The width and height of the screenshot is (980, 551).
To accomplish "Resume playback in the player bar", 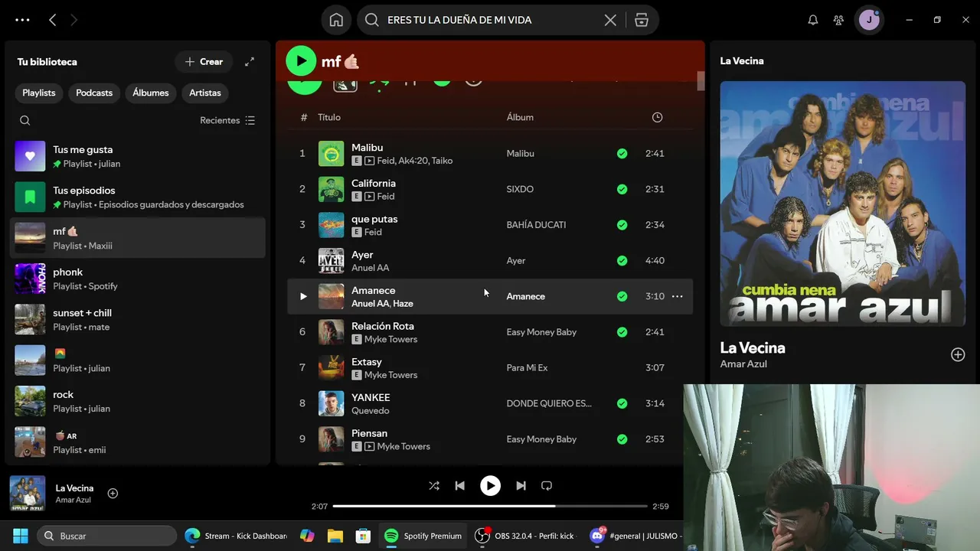I will coord(490,486).
